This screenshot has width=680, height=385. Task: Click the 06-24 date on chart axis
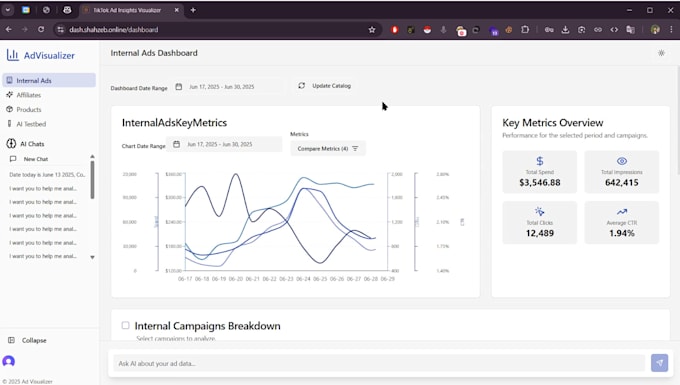click(303, 279)
